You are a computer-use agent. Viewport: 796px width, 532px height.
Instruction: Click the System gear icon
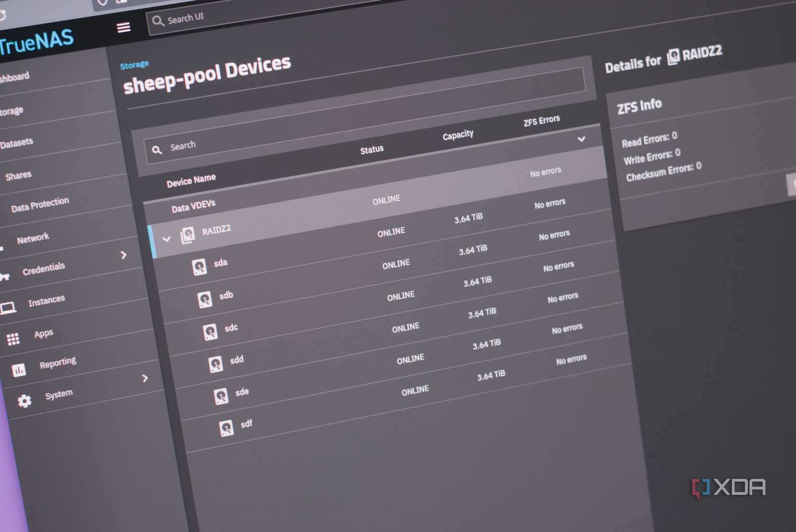click(x=24, y=401)
